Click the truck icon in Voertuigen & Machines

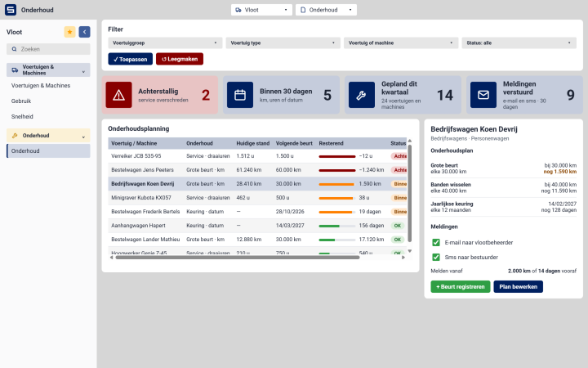15,70
